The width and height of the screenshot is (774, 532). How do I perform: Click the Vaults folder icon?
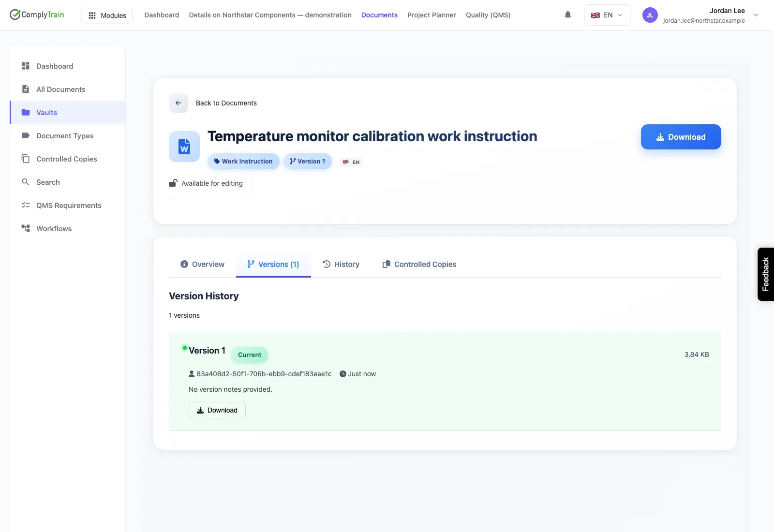click(x=26, y=112)
